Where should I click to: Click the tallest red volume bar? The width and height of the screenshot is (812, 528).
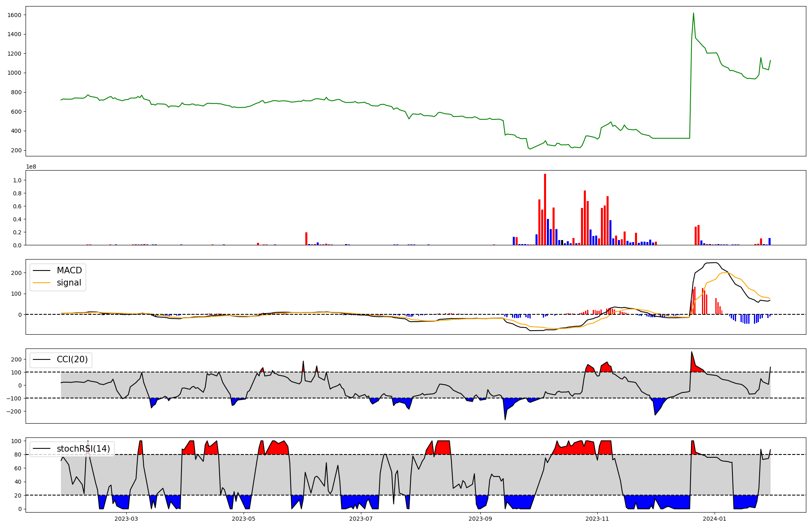[545, 210]
